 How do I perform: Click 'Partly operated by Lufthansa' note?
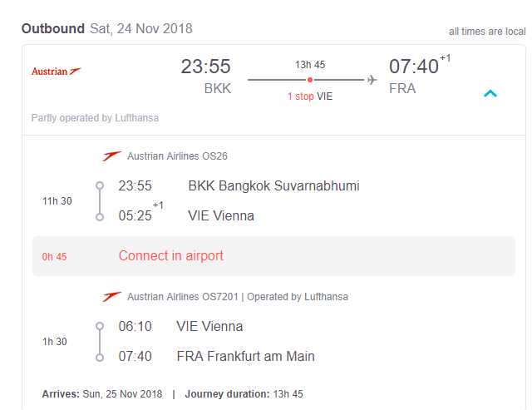pyautogui.click(x=95, y=118)
